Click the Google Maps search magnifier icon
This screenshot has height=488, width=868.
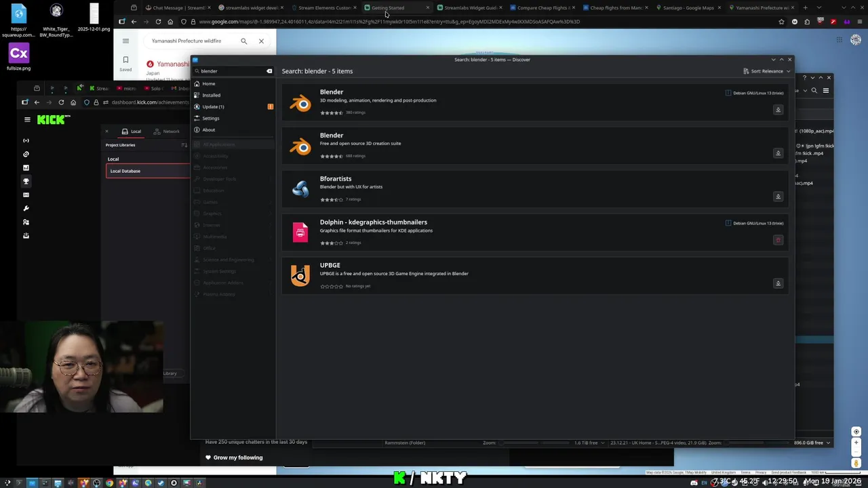click(243, 41)
